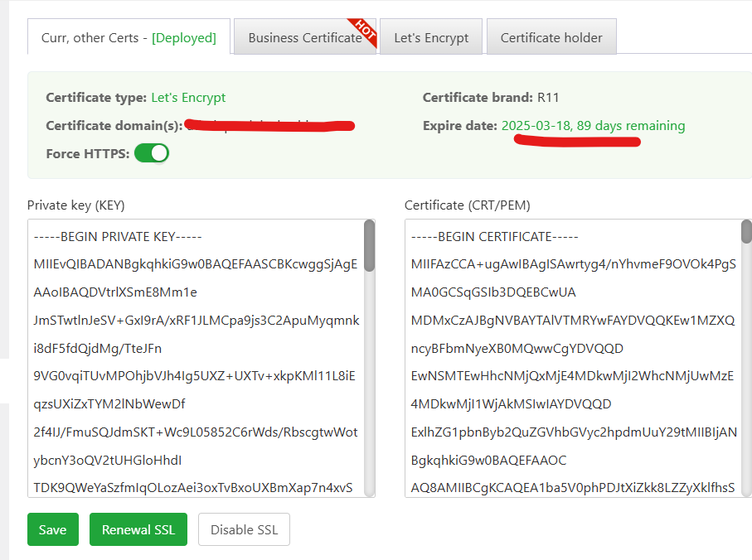Click the Private key (KEY) label

click(76, 205)
